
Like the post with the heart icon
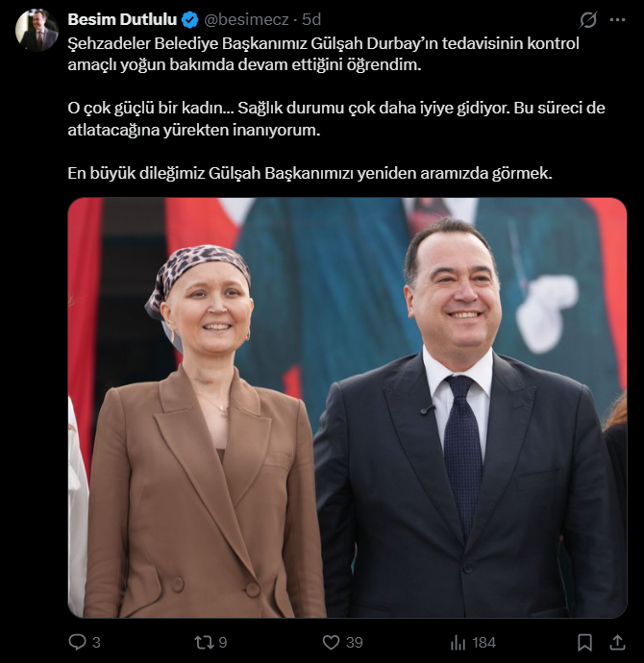tap(331, 643)
